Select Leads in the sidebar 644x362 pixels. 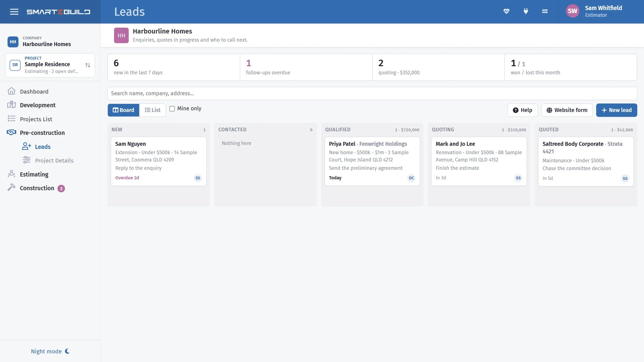(x=43, y=147)
